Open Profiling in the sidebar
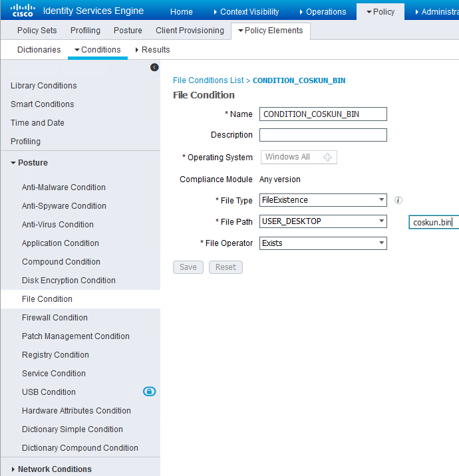 point(25,142)
